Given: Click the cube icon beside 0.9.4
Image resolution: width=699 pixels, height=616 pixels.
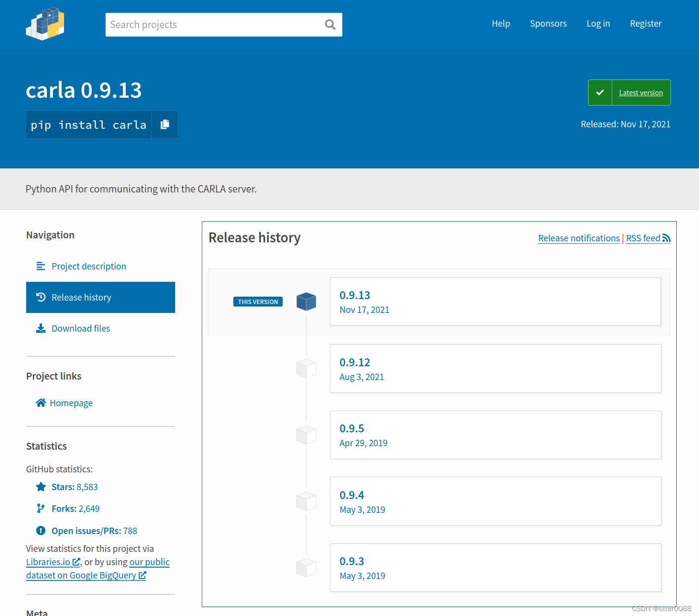Looking at the screenshot, I should coord(306,501).
